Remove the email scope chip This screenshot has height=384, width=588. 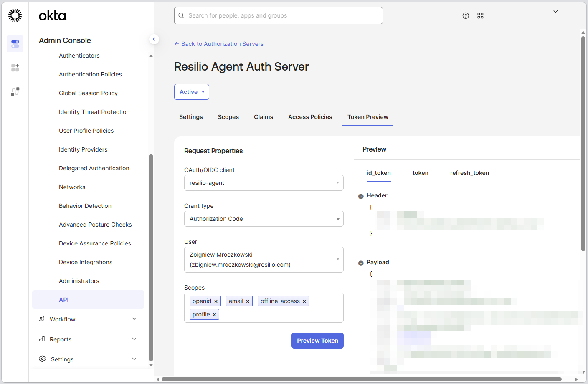click(x=248, y=301)
